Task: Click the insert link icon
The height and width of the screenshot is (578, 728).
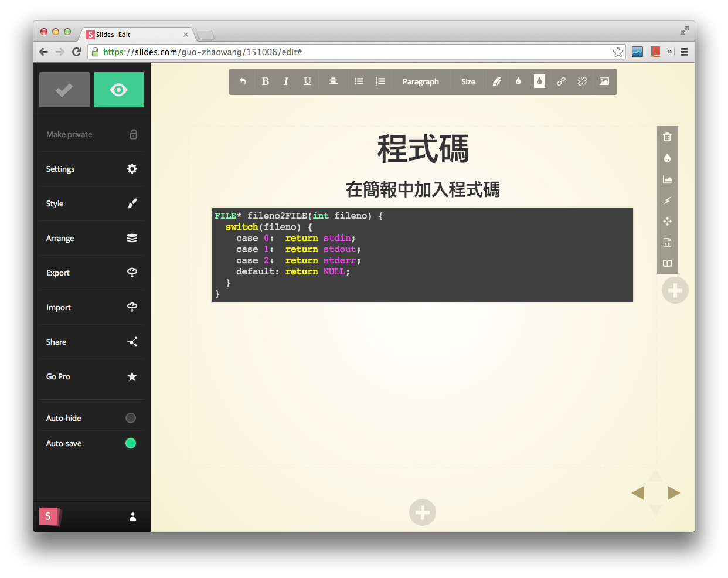Action: coord(561,81)
